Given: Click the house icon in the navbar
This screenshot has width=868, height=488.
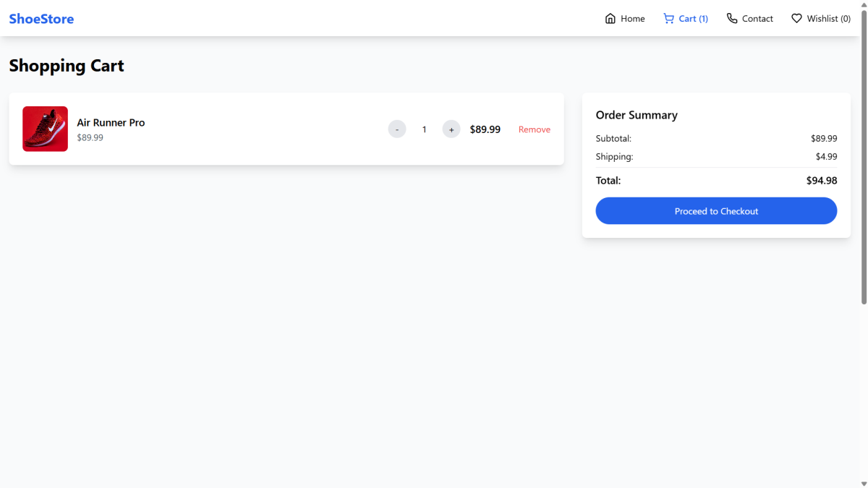Looking at the screenshot, I should (610, 19).
